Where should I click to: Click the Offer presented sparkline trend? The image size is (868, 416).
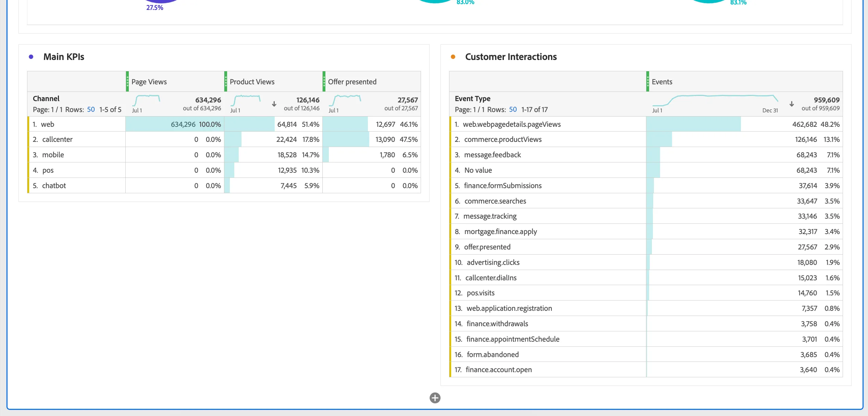coord(345,100)
